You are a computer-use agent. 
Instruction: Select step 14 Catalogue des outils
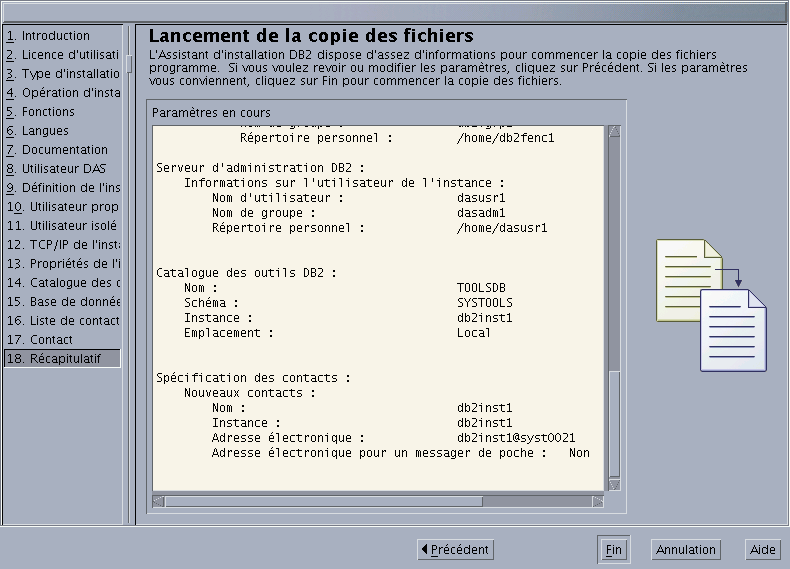[x=62, y=282]
